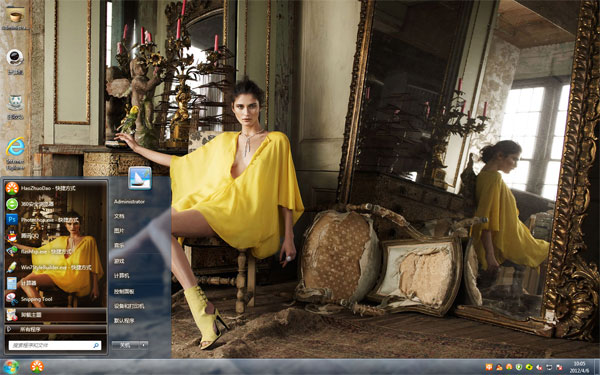Open Photoshop shortcut icon in Start menu

point(12,220)
